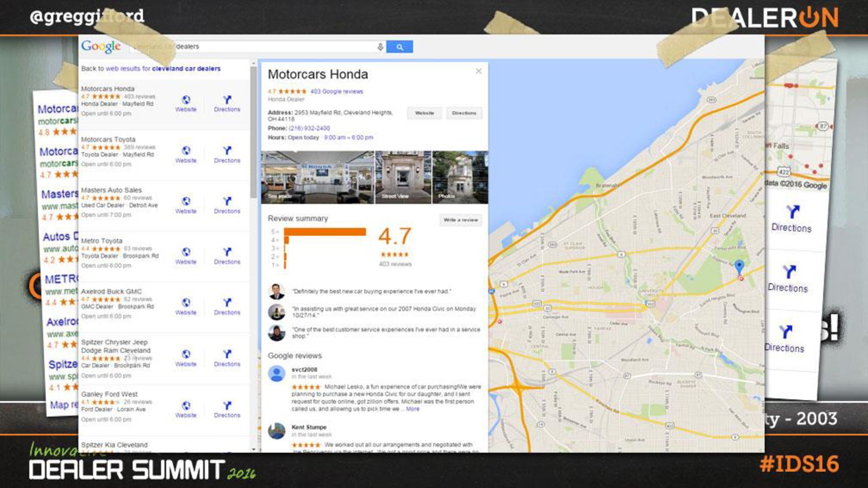Open 403 Google reviews link
The width and height of the screenshot is (868, 488).
point(337,91)
